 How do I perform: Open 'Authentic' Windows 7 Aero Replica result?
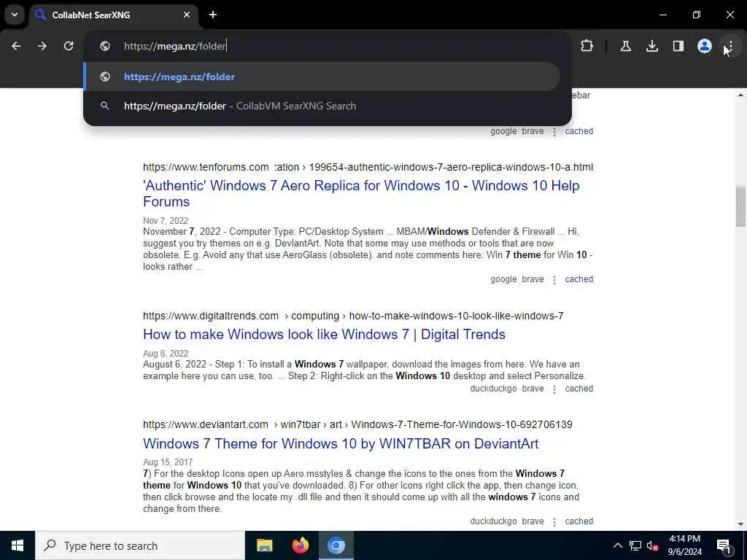coord(361,193)
